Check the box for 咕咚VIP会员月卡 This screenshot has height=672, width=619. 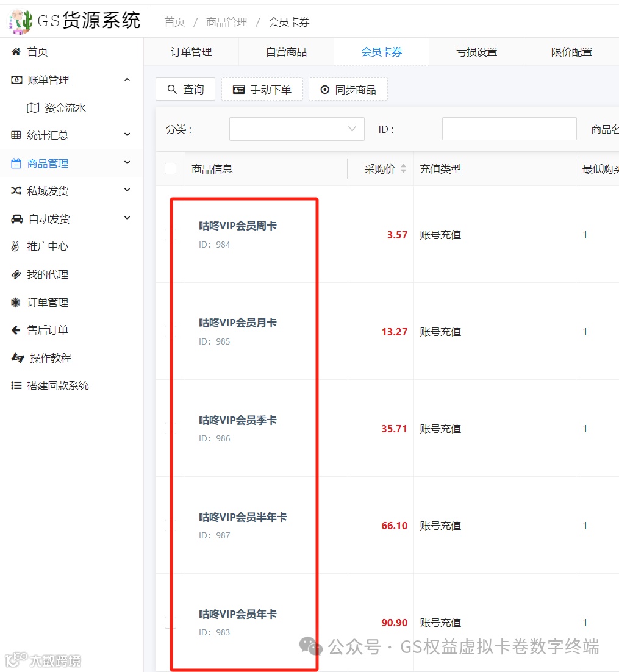pos(171,331)
